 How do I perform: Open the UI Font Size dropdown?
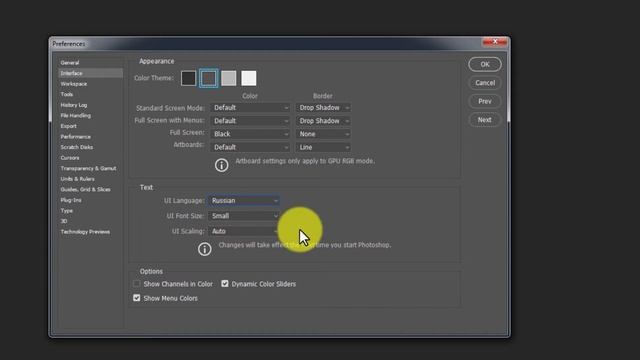pos(244,216)
